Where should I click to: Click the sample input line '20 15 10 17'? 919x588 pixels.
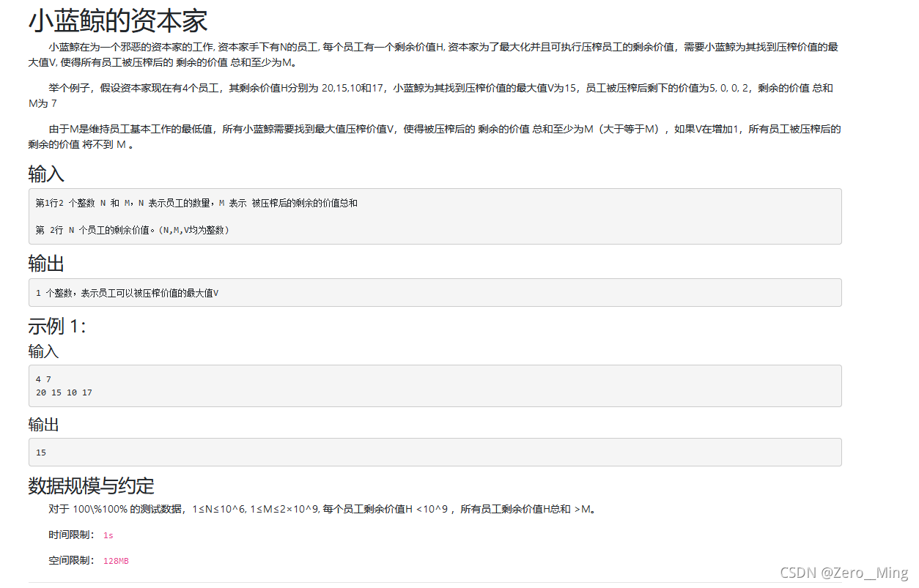click(64, 392)
